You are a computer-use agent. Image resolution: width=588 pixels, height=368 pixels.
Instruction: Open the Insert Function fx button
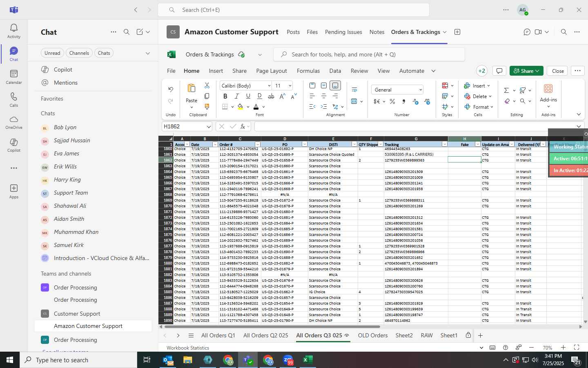(243, 126)
